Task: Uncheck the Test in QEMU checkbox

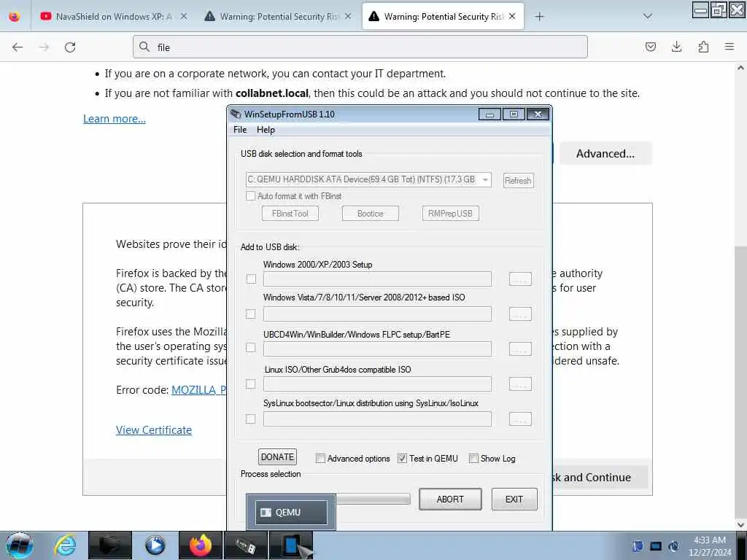Action: [x=402, y=459]
